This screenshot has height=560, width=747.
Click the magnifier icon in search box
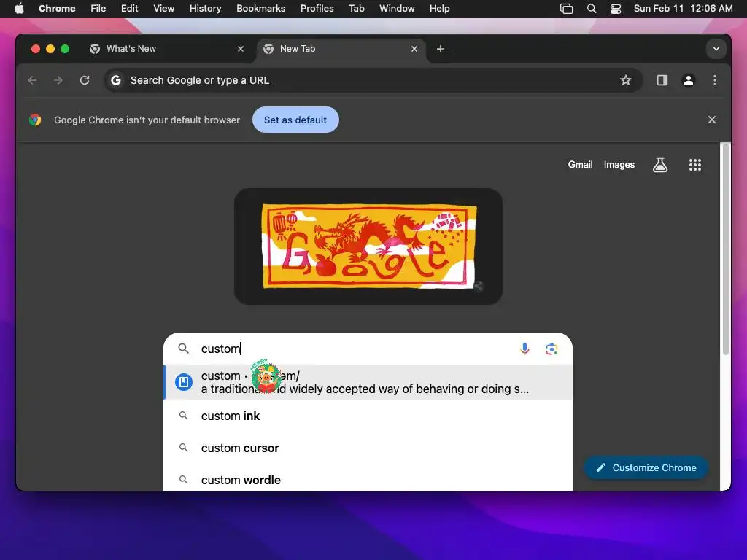183,349
